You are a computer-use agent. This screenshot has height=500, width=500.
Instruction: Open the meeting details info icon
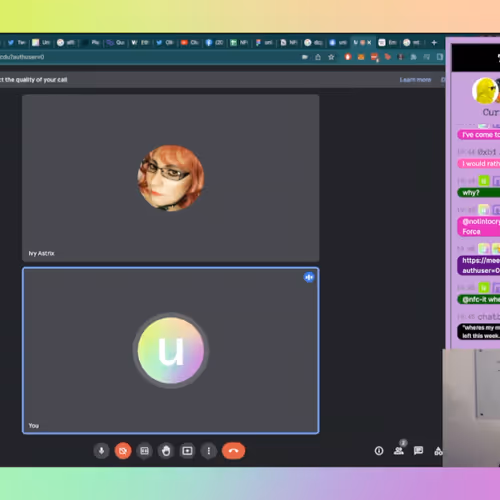pos(379,451)
